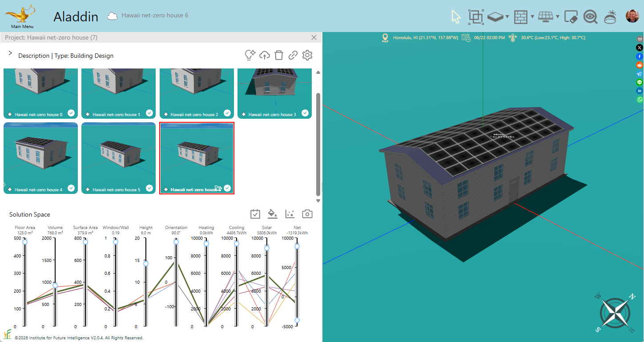Toggle checkmark on Hawaii net-zero house 5
The height and width of the screenshot is (342, 644).
(149, 188)
